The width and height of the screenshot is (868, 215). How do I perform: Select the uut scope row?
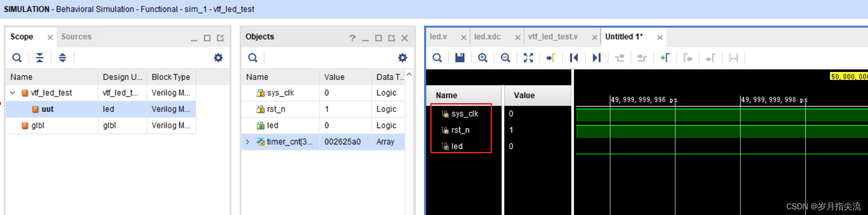pos(101,109)
